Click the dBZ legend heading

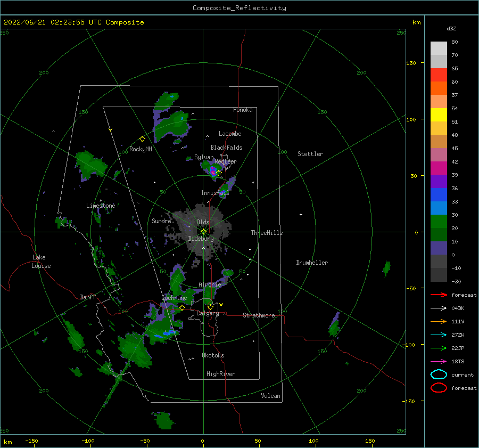[x=451, y=28]
